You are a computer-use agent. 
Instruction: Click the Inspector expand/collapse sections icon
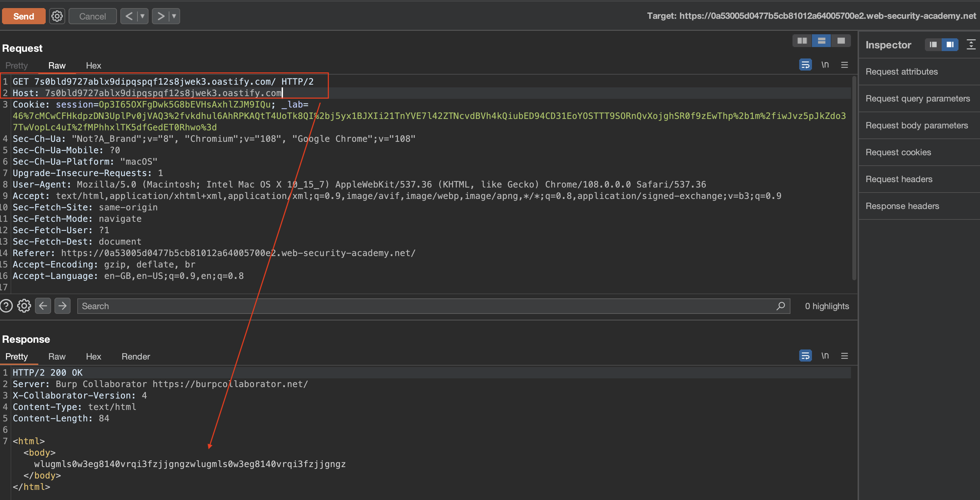pos(971,45)
